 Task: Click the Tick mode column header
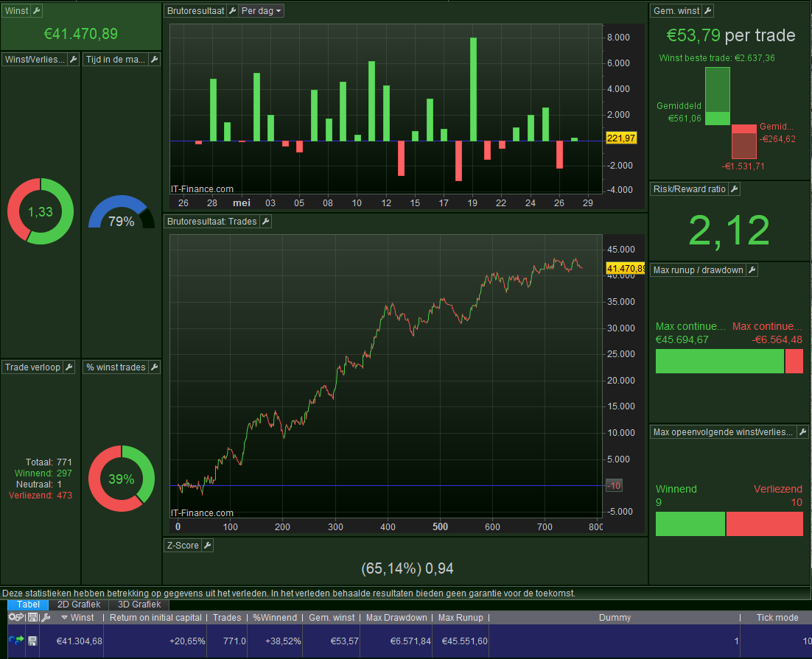tap(777, 618)
